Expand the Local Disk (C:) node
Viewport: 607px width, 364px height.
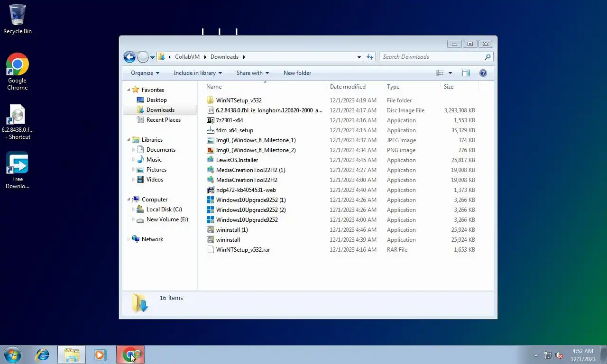133,209
